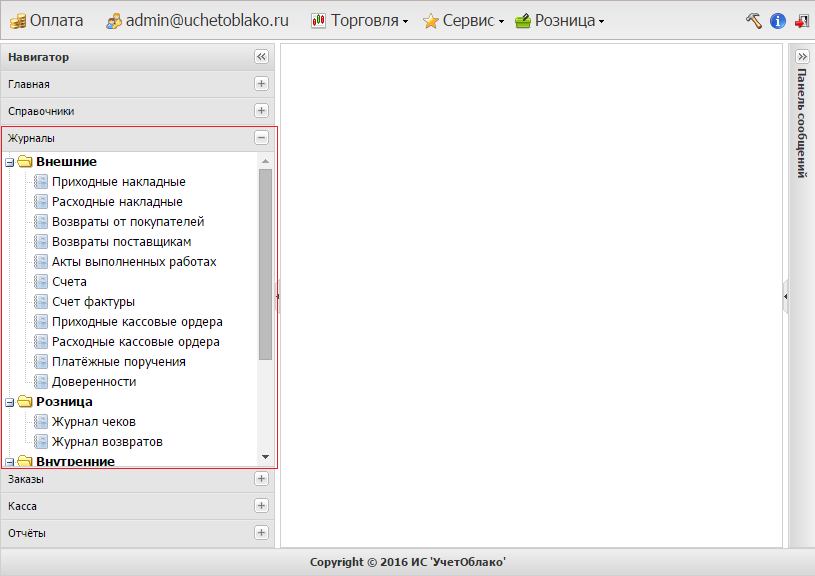Click the user icon beside admin email
This screenshot has height=576, width=815.
(x=114, y=21)
